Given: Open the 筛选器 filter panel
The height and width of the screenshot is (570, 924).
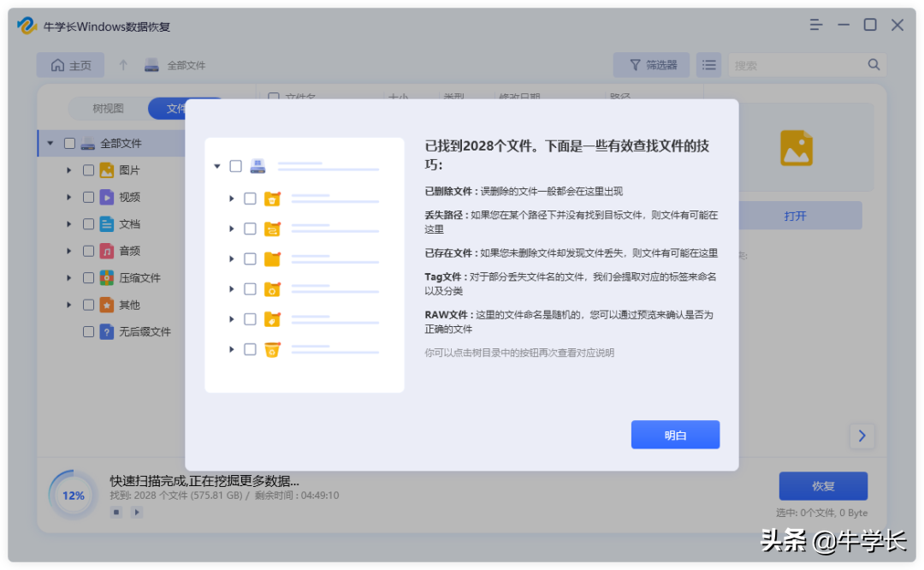Looking at the screenshot, I should pyautogui.click(x=651, y=64).
